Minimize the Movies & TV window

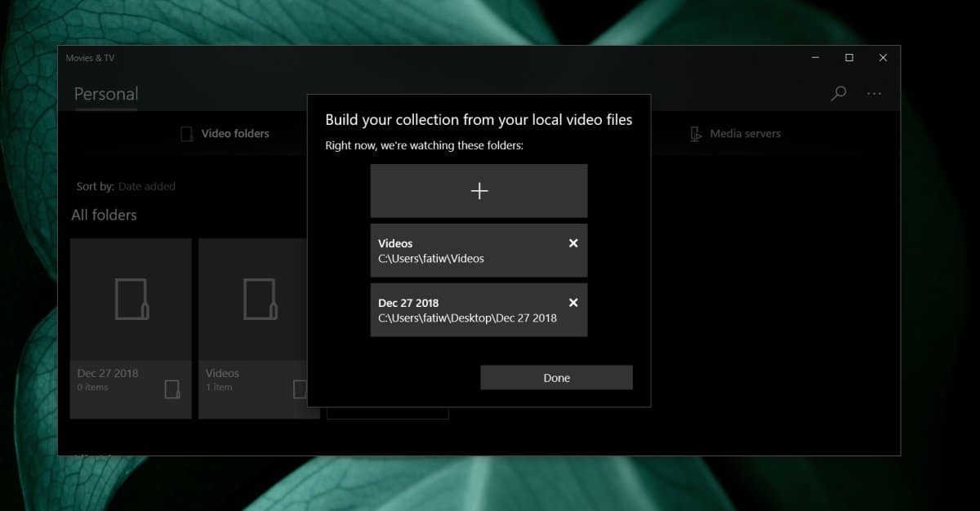coord(816,58)
